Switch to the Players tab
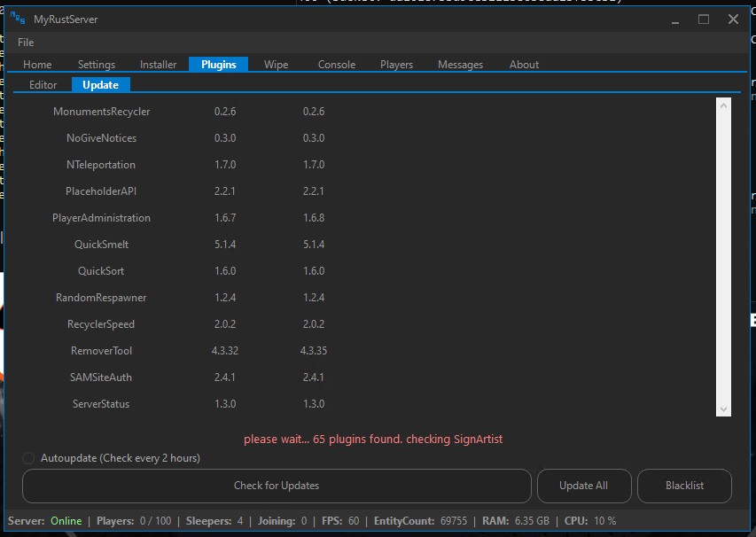 [x=396, y=65]
